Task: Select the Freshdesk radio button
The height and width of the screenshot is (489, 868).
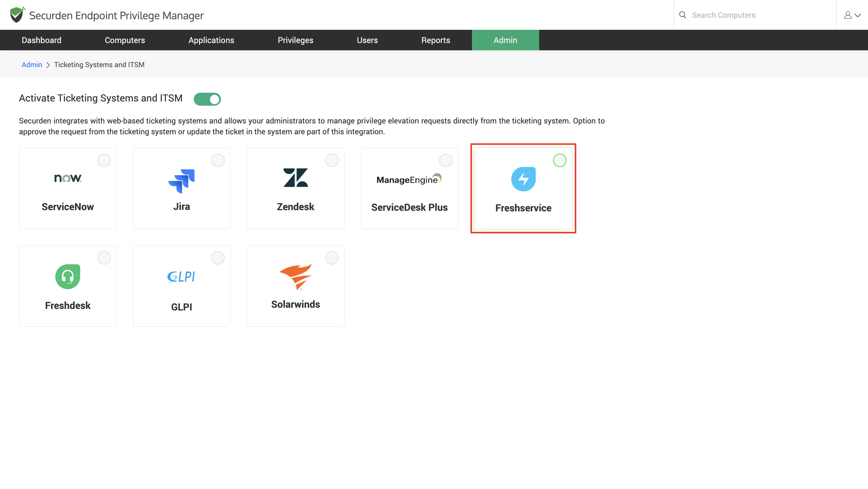Action: 104,258
